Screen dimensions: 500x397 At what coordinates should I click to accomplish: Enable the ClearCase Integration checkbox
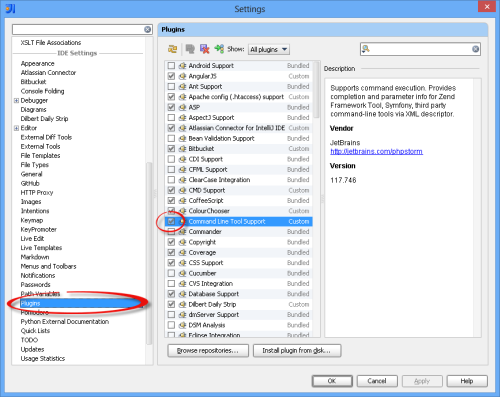(171, 180)
